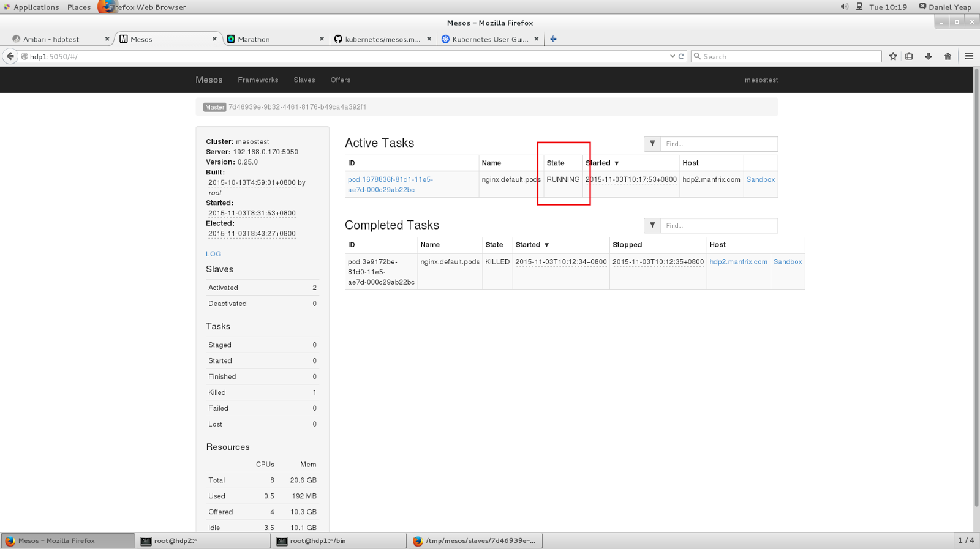Click the Master ID string 7d46939e

tap(297, 107)
